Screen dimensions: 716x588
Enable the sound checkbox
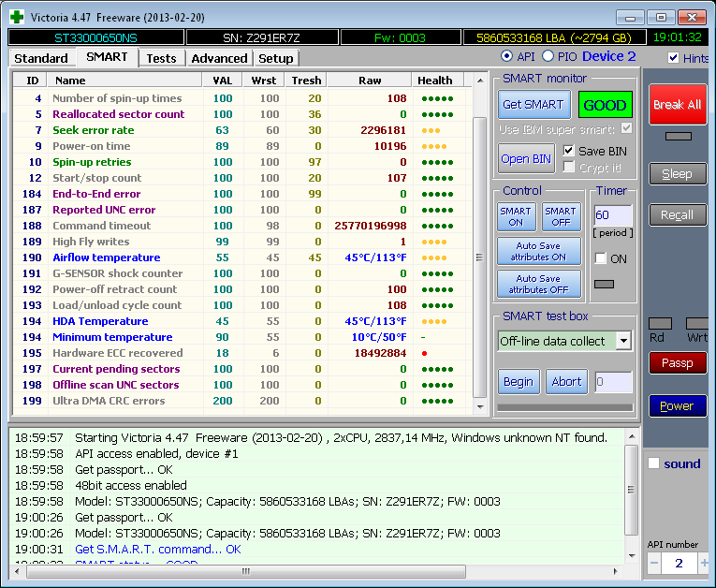(653, 463)
